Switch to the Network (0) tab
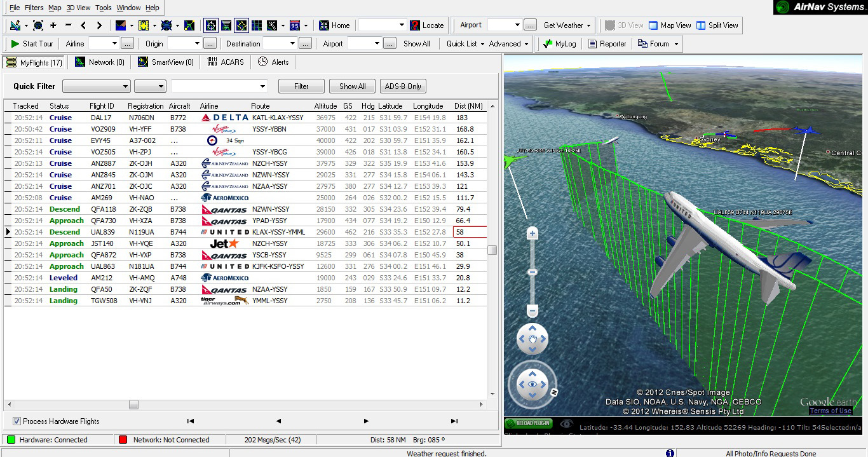Viewport: 868px width, 457px height. click(100, 62)
